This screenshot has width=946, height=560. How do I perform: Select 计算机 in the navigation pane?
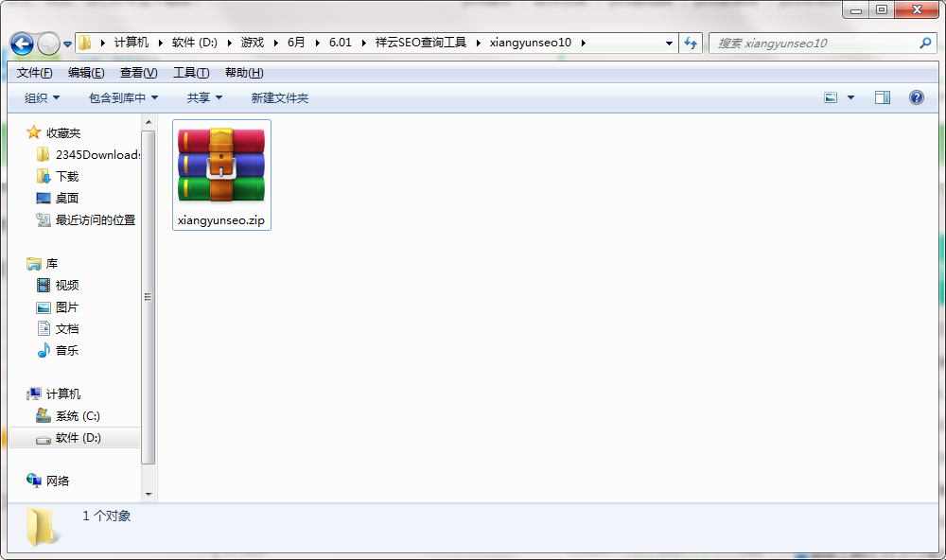(x=62, y=394)
